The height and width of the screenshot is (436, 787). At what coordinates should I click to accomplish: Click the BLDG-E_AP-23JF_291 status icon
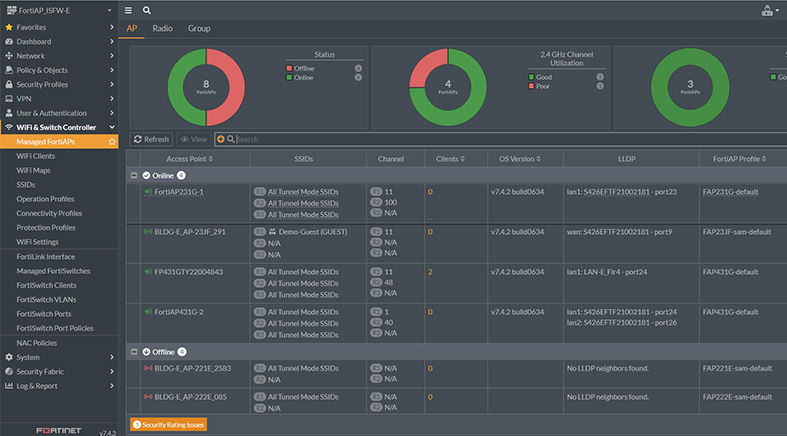(x=148, y=232)
